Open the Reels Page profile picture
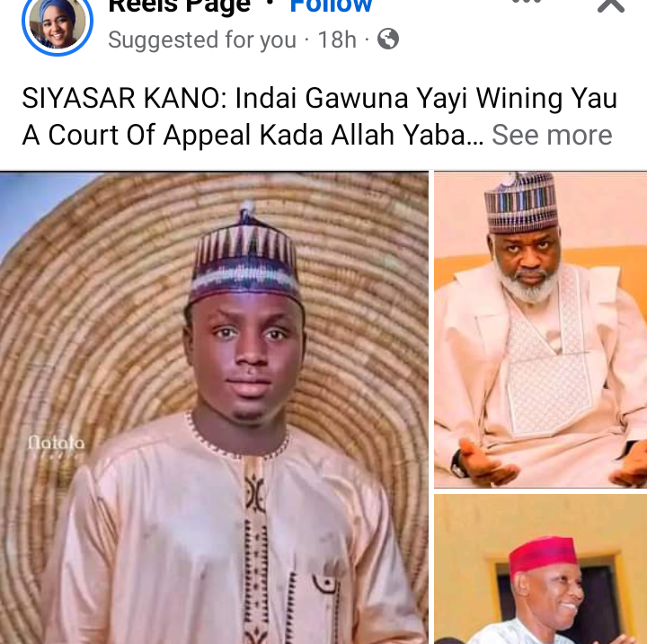Viewport: 647px width, 644px height. tap(58, 22)
